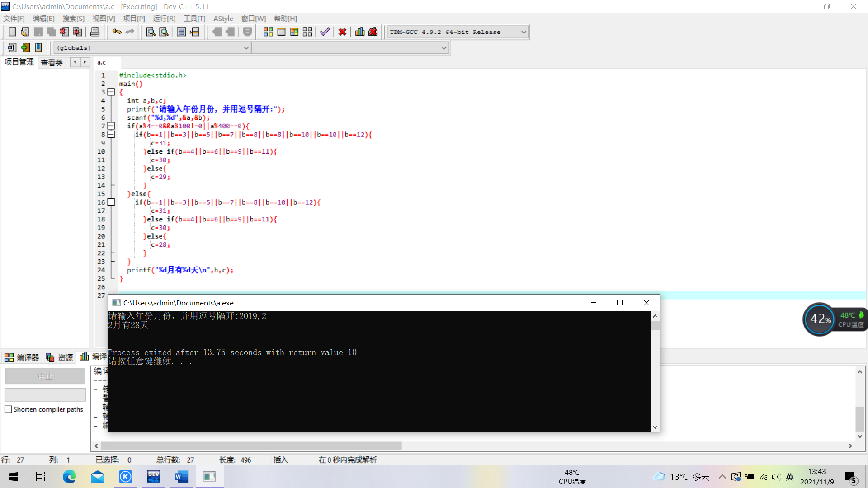This screenshot has height=488, width=868.
Task: Open Microsoft Edge from the taskbar
Action: pyautogui.click(x=69, y=477)
